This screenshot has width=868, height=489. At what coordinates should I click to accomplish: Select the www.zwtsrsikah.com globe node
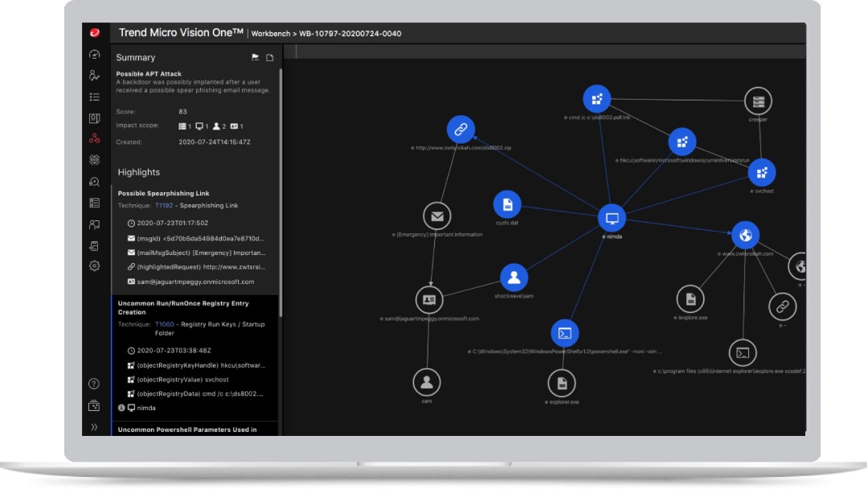pyautogui.click(x=745, y=236)
